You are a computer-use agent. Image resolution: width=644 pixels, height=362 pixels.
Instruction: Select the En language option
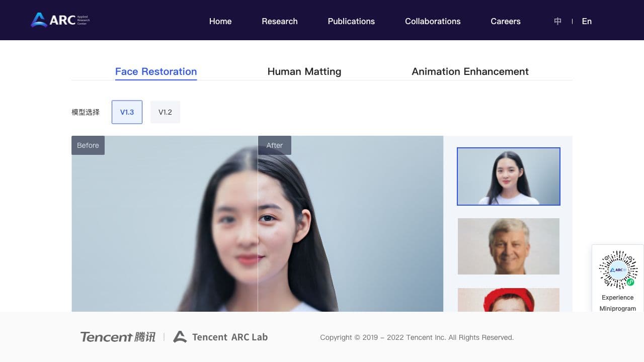pyautogui.click(x=587, y=21)
